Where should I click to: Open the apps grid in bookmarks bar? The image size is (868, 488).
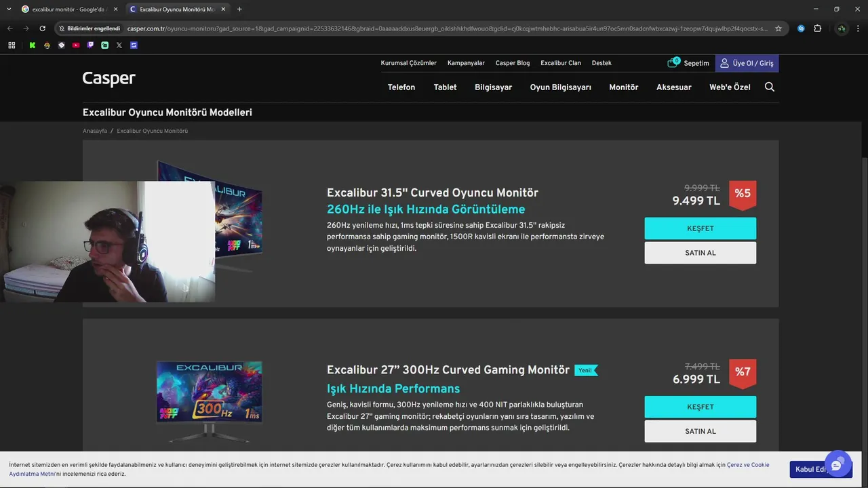coord(12,45)
